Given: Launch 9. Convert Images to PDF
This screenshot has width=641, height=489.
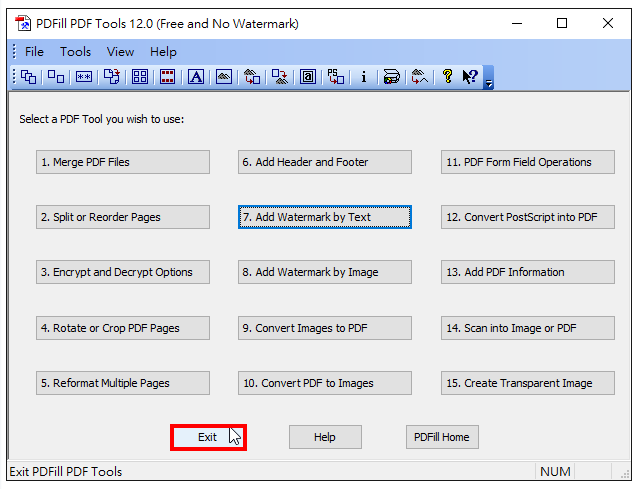Looking at the screenshot, I should 325,328.
